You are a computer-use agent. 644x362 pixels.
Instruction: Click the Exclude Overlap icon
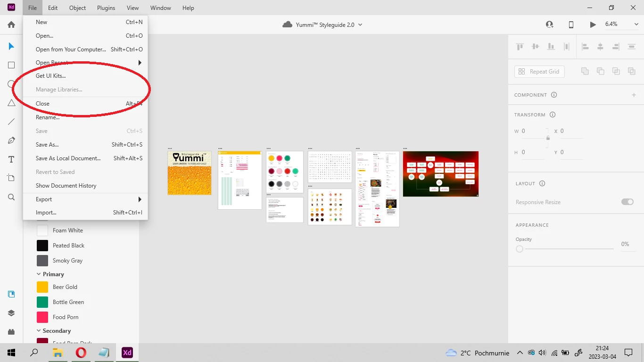[x=631, y=71]
